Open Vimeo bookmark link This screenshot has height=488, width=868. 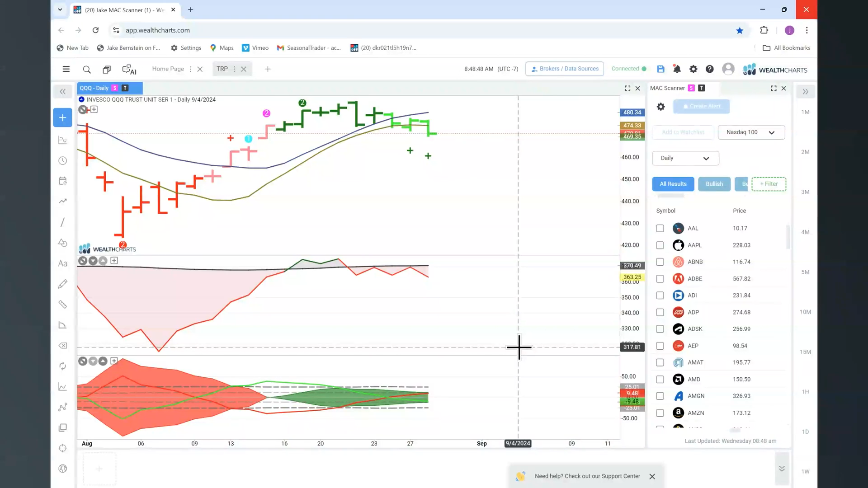point(255,48)
